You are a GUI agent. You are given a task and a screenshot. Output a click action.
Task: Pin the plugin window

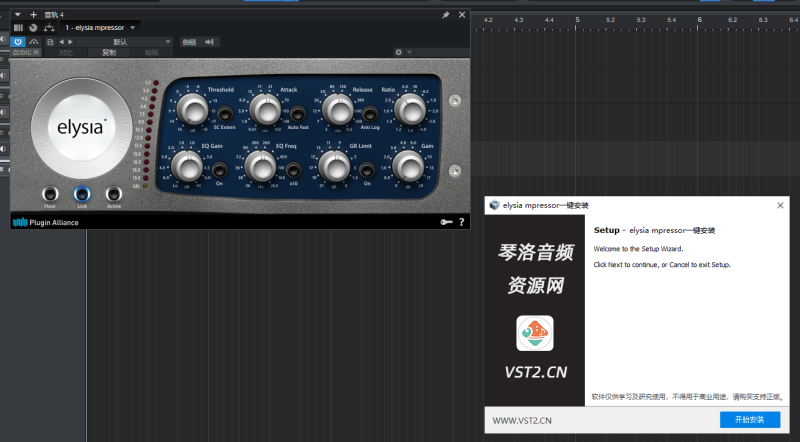click(x=446, y=15)
